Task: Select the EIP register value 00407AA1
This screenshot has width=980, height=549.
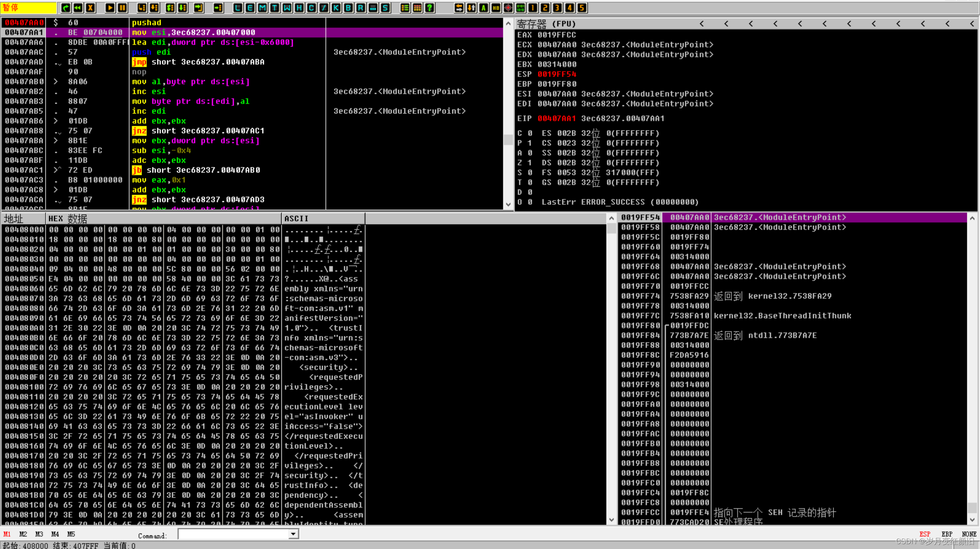Action: [556, 118]
